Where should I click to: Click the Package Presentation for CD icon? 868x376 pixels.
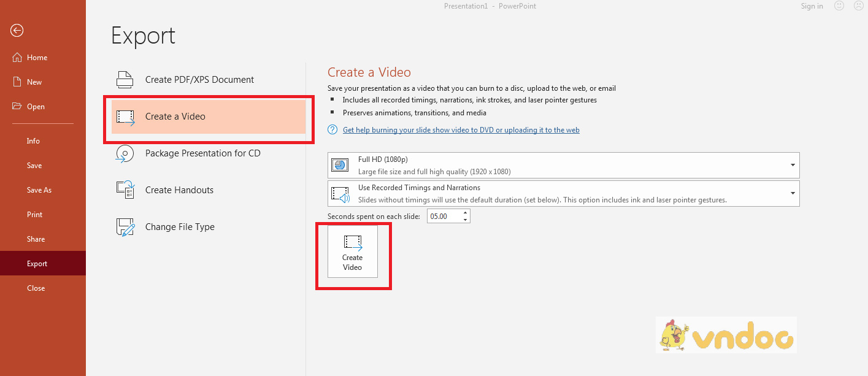(125, 153)
